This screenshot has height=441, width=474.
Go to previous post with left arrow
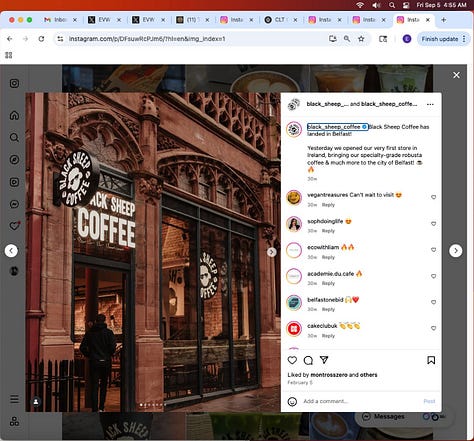[x=11, y=251]
